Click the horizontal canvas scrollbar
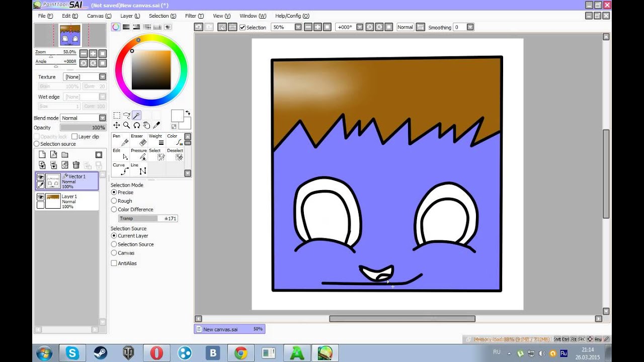Viewport: 644px width, 362px height. point(402,319)
